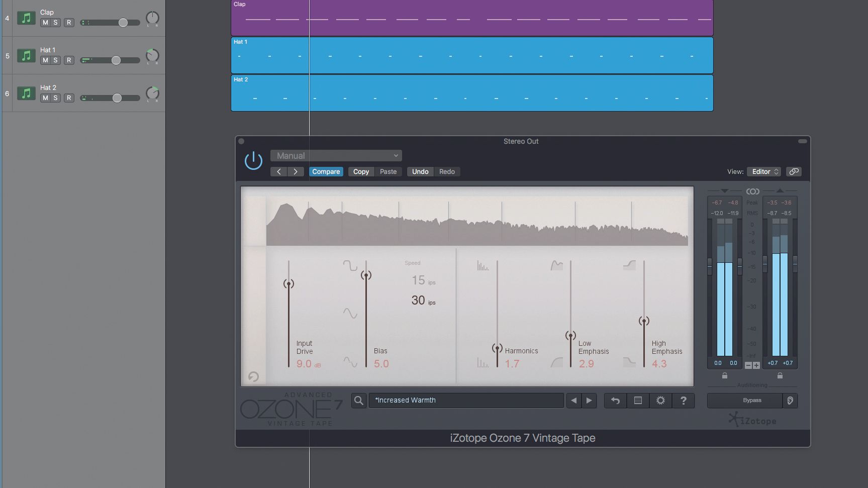Click the next preset arrow
This screenshot has width=868, height=488.
coord(589,401)
